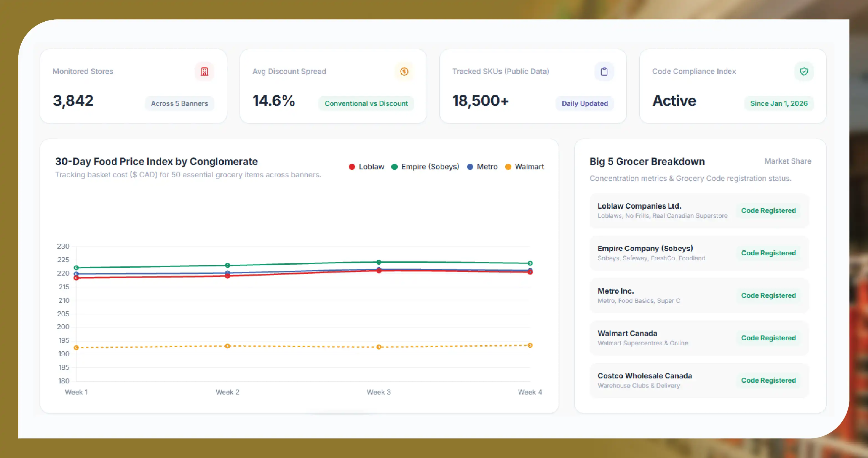Click the Avg Discount Spread dollar icon
868x458 pixels.
pos(404,72)
